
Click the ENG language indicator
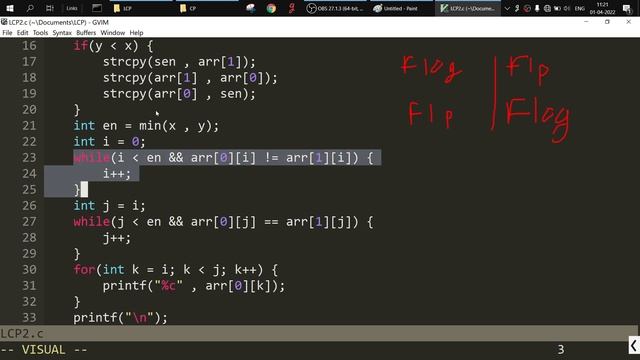[580, 9]
